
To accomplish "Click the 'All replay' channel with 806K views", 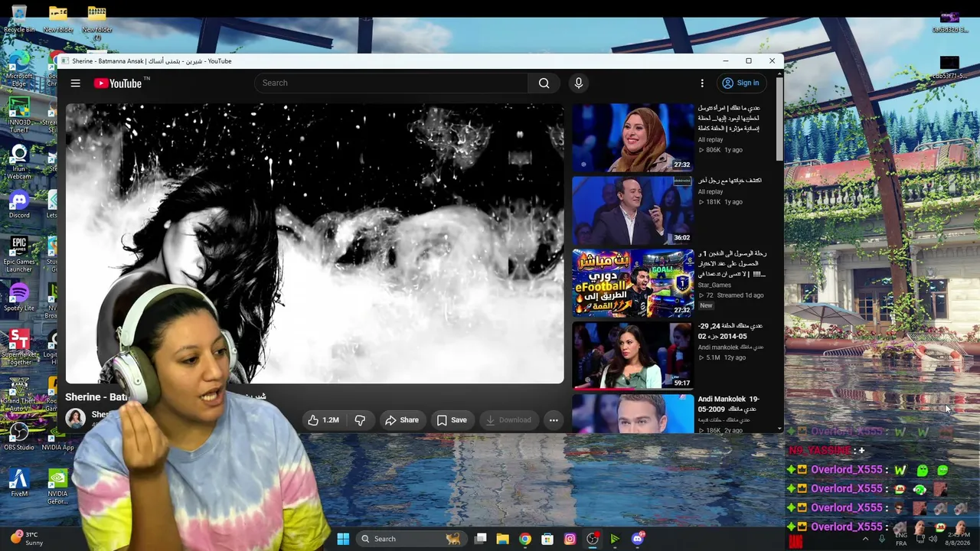I will 710,139.
